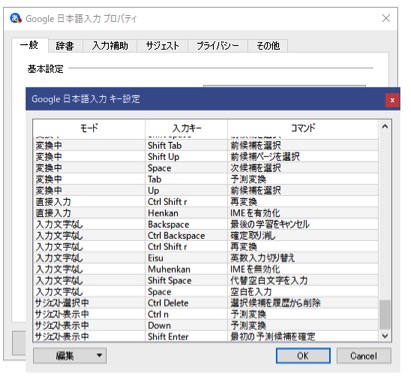This screenshot has width=411, height=389.
Task: Sort by the 入力キー column header
Action: [186, 128]
